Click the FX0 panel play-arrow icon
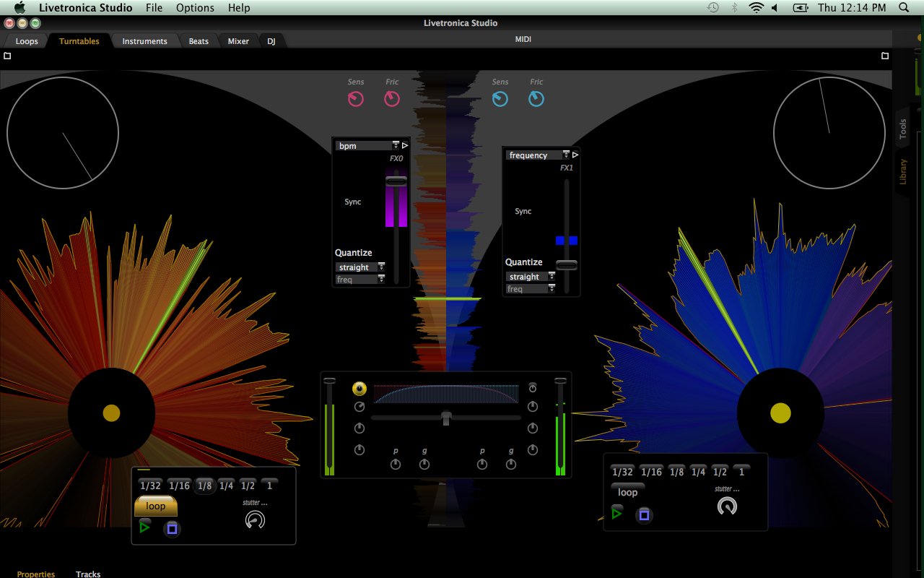The height and width of the screenshot is (578, 924). tap(405, 145)
